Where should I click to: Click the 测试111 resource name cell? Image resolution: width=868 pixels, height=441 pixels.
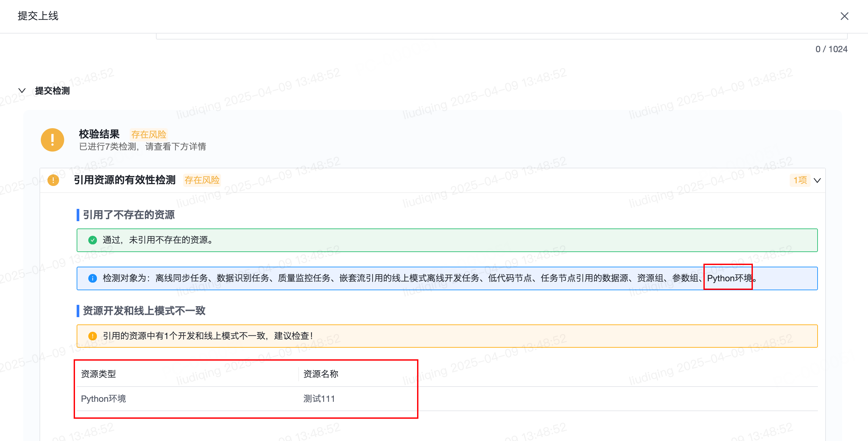(319, 399)
